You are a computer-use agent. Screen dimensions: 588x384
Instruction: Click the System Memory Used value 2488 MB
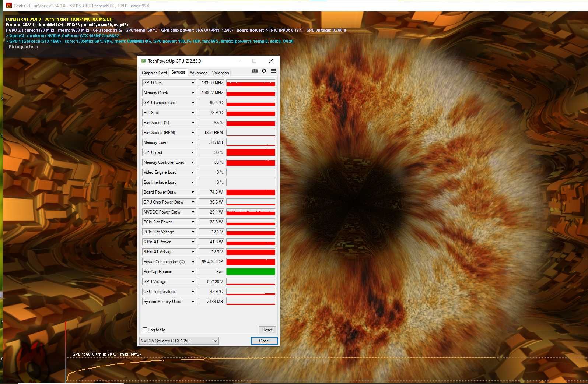pyautogui.click(x=211, y=302)
